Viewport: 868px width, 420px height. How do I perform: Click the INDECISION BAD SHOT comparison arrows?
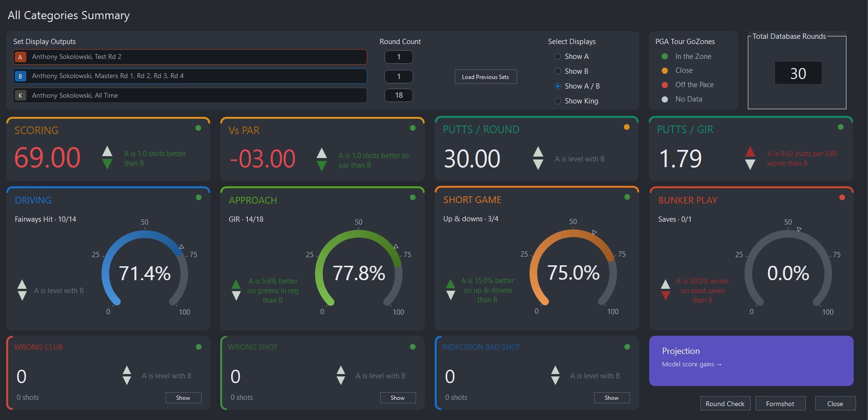[555, 375]
